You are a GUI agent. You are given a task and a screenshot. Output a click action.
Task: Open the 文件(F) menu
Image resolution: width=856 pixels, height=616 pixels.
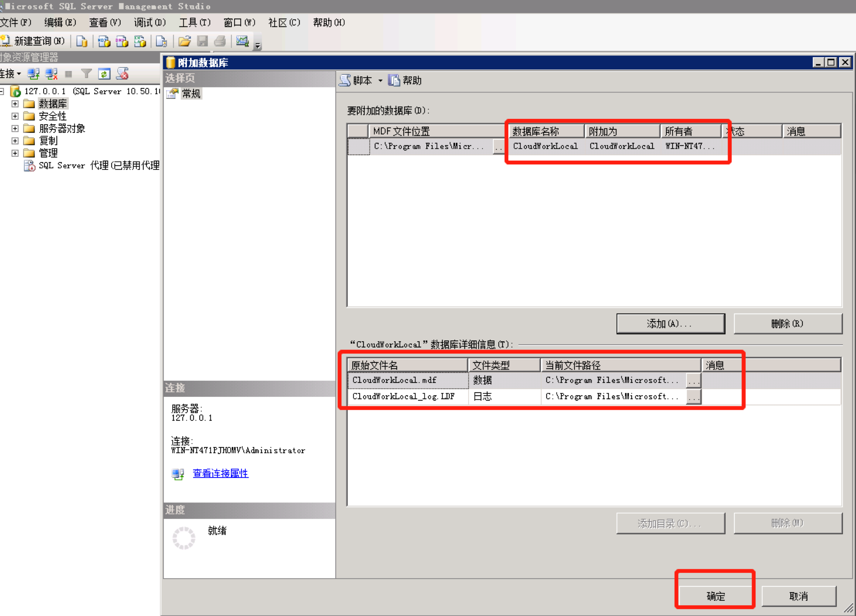tap(16, 22)
